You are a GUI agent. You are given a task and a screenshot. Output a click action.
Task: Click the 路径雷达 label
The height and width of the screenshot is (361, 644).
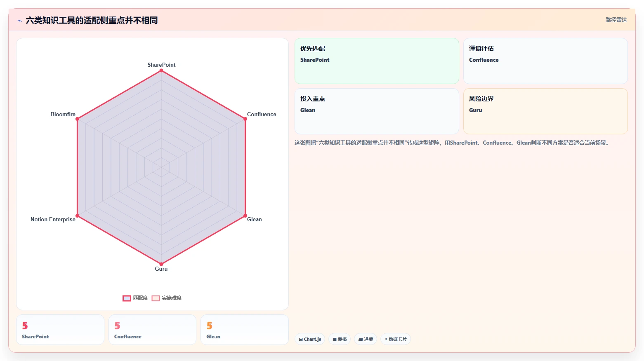tap(616, 20)
